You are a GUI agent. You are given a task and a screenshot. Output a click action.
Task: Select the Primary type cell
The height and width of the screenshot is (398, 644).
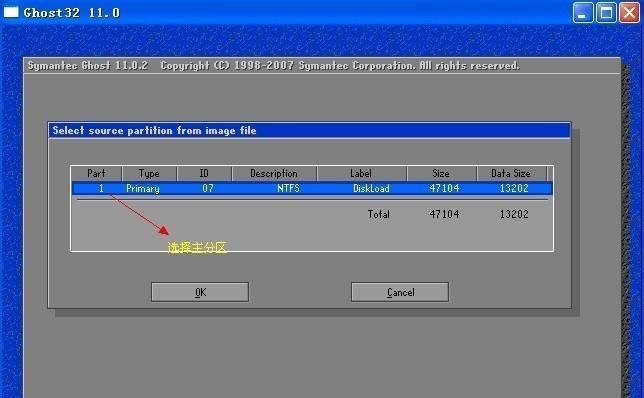tap(143, 189)
